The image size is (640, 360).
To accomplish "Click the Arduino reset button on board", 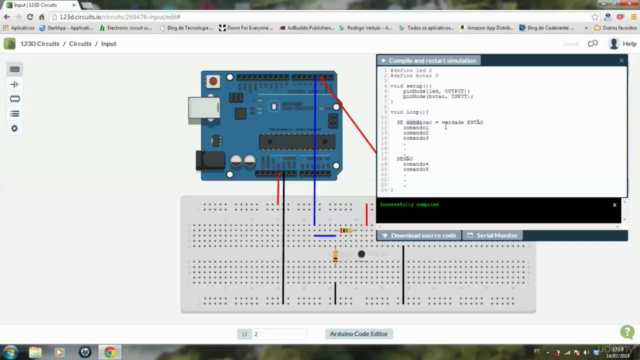I will [x=213, y=81].
